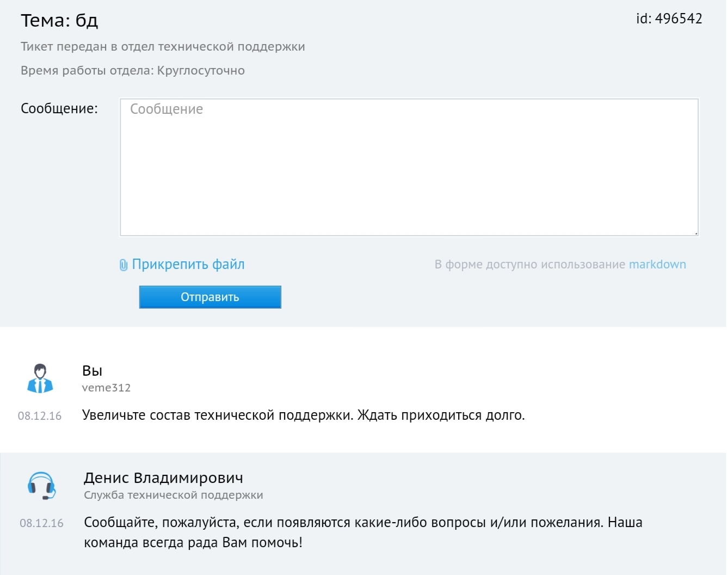
Task: Click the Служба технической поддержки label
Action: (x=173, y=495)
